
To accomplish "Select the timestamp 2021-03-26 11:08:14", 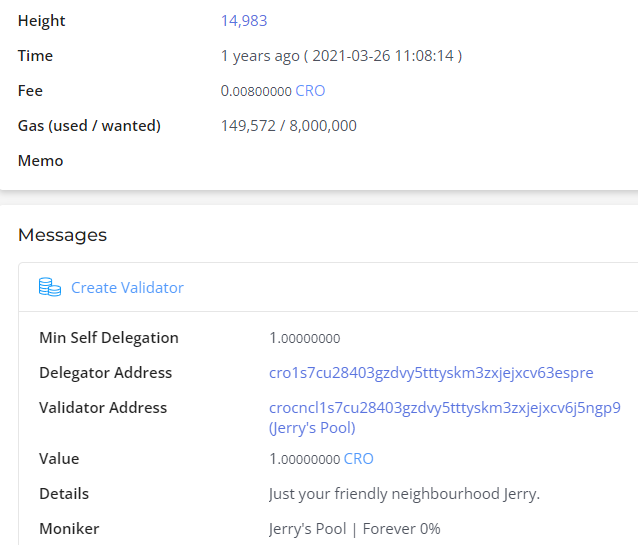I will pyautogui.click(x=383, y=56).
